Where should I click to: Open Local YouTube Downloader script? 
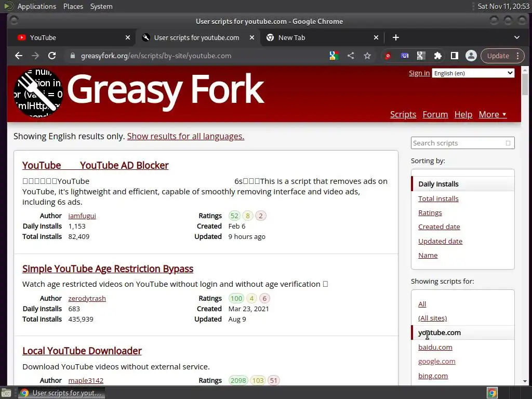[82, 351]
